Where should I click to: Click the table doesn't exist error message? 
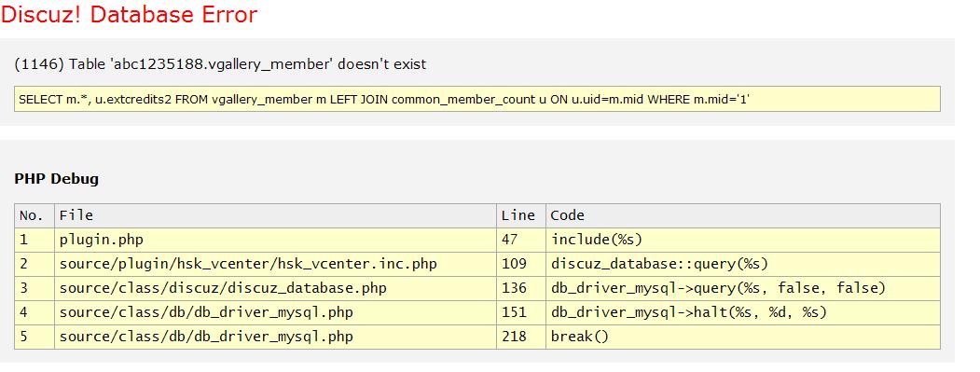[x=220, y=63]
